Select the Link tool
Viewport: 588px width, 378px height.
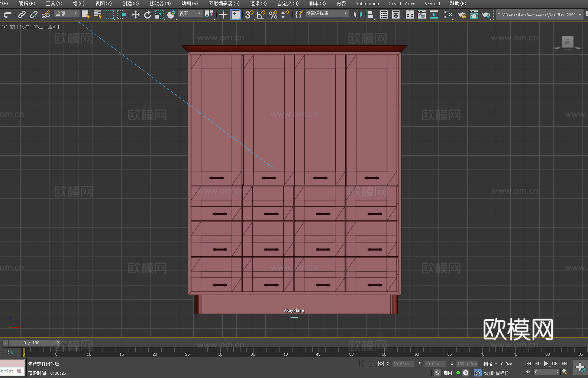(22, 14)
